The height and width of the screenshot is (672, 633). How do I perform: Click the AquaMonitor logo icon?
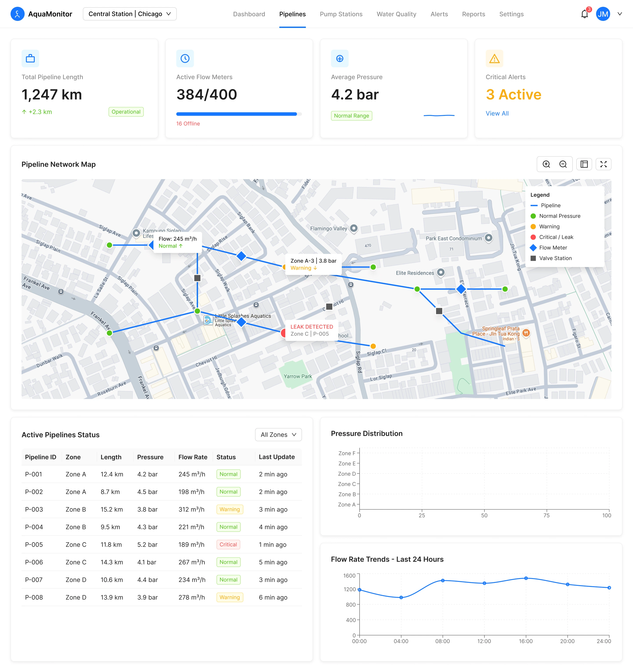18,14
